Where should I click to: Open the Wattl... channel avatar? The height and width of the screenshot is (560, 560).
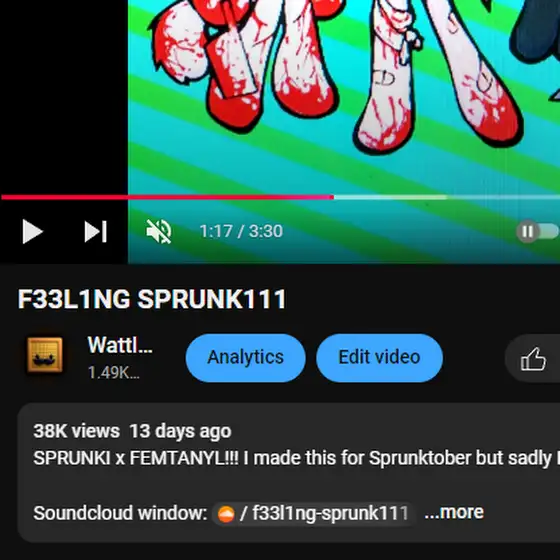[45, 355]
